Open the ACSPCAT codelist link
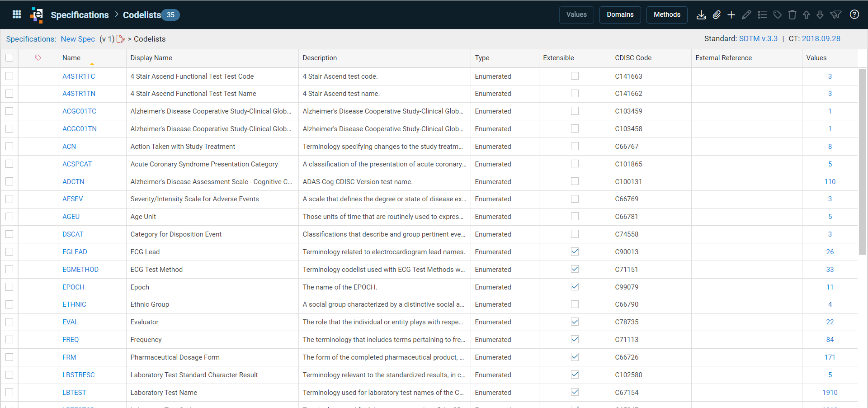This screenshot has height=408, width=868. click(77, 164)
